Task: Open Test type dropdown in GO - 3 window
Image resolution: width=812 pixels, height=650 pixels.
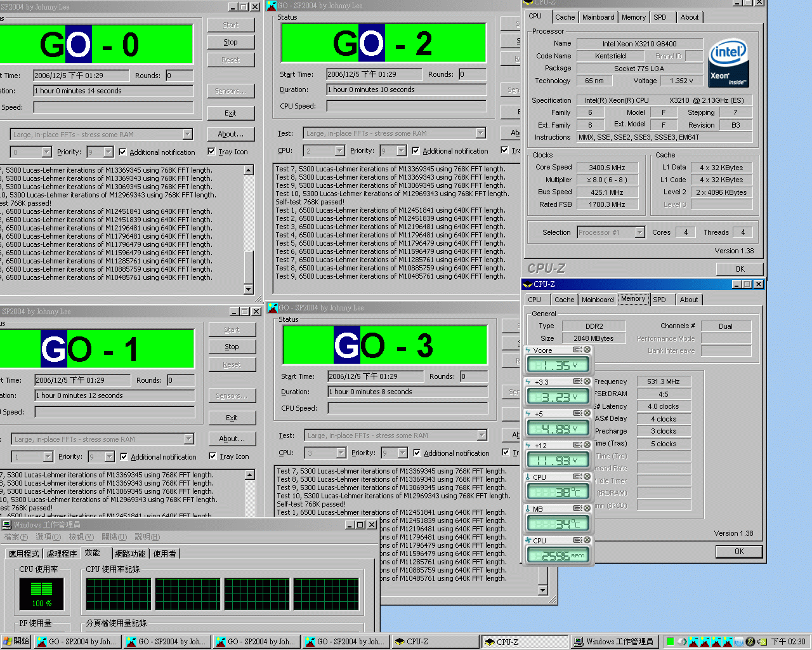Action: tap(481, 435)
